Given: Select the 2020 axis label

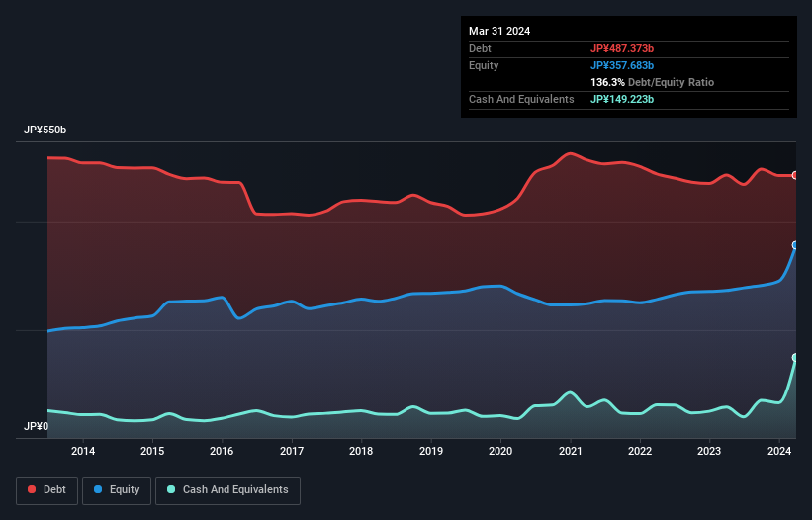Looking at the screenshot, I should tap(500, 451).
